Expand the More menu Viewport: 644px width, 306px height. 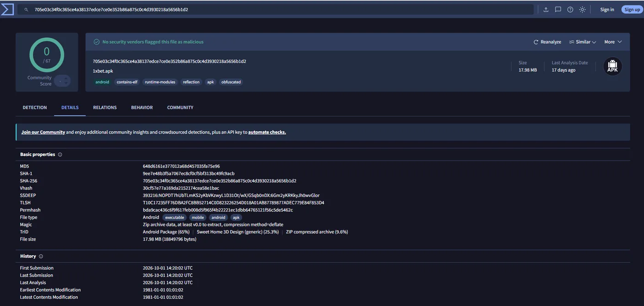(x=613, y=42)
